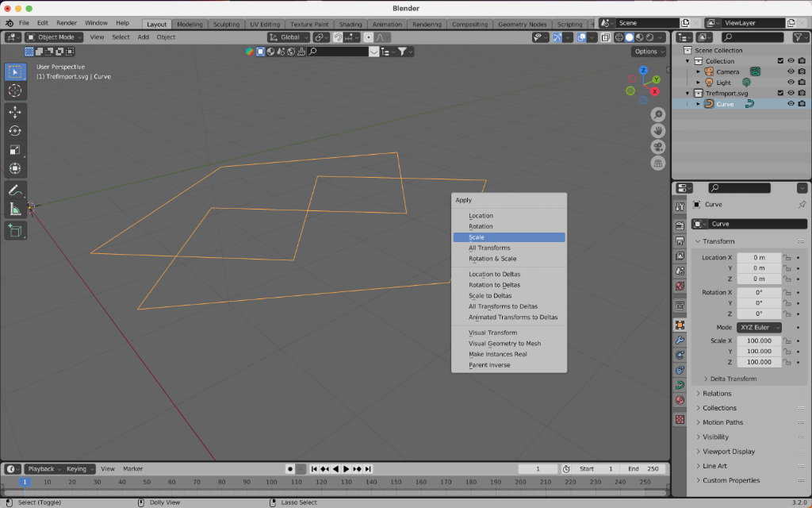Viewport: 812px width, 508px height.
Task: Open the Object Data curve properties tab
Action: point(680,385)
